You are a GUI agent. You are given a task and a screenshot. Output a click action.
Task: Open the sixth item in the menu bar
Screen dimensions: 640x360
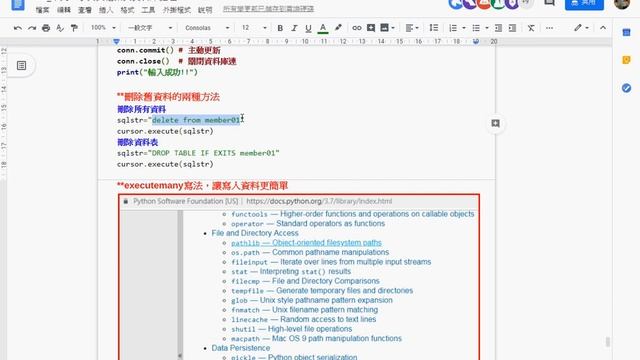[x=148, y=9]
